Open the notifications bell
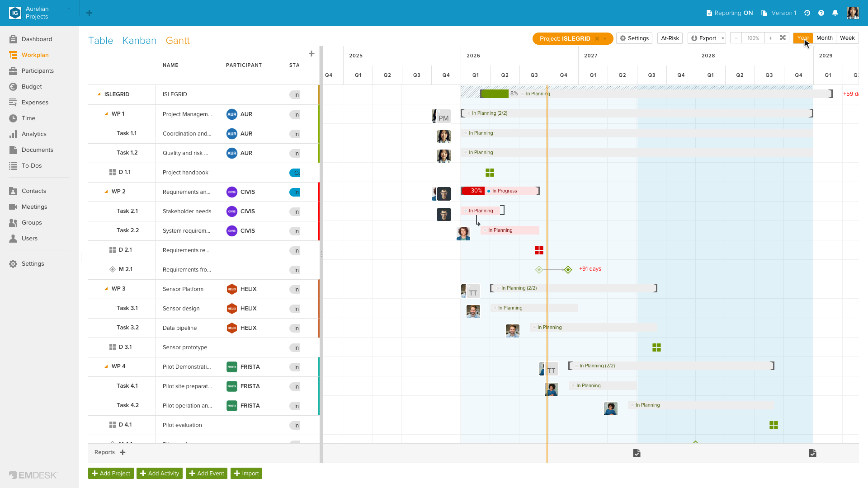 pyautogui.click(x=835, y=13)
